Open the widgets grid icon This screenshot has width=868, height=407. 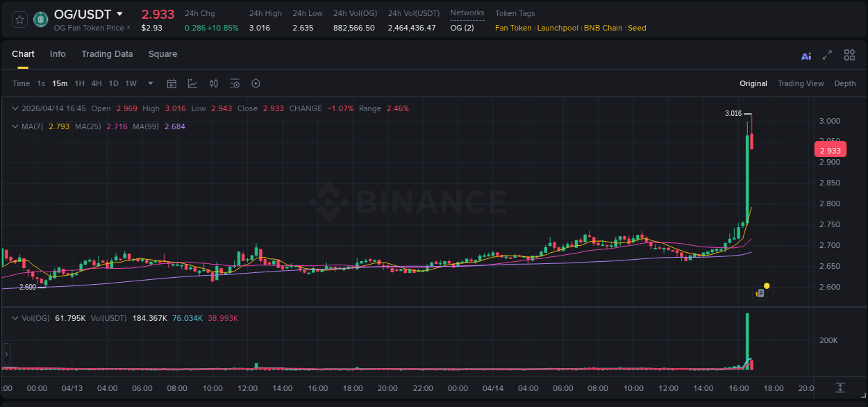[849, 55]
